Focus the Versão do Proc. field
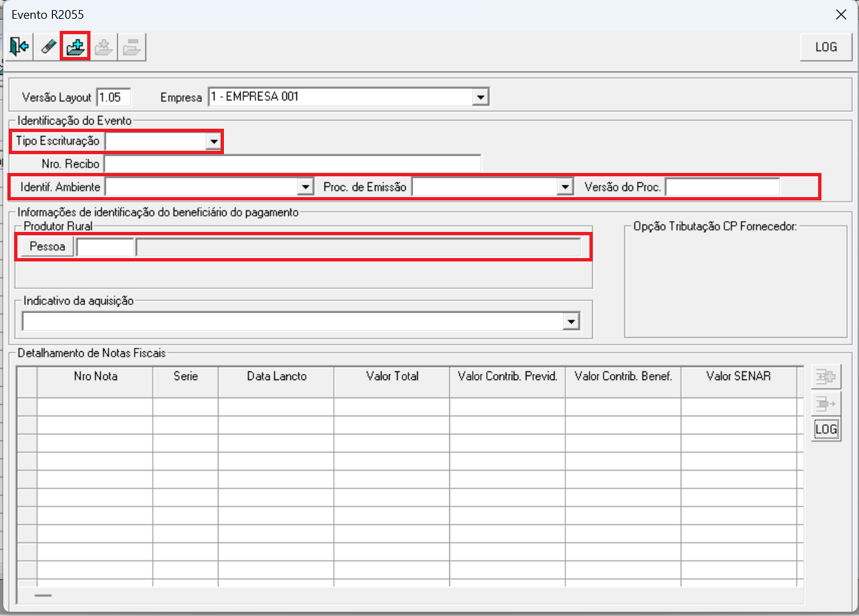This screenshot has height=616, width=859. (x=723, y=187)
